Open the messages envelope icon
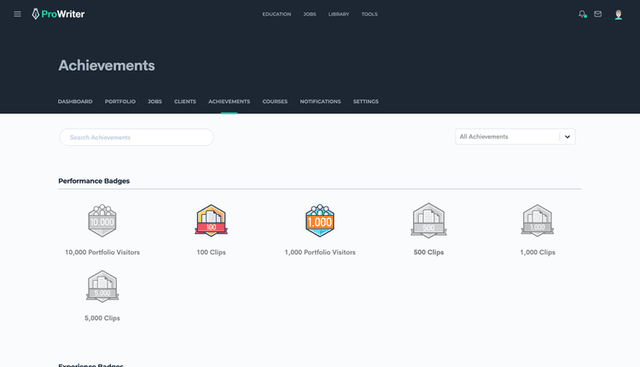This screenshot has width=640, height=367. click(598, 14)
